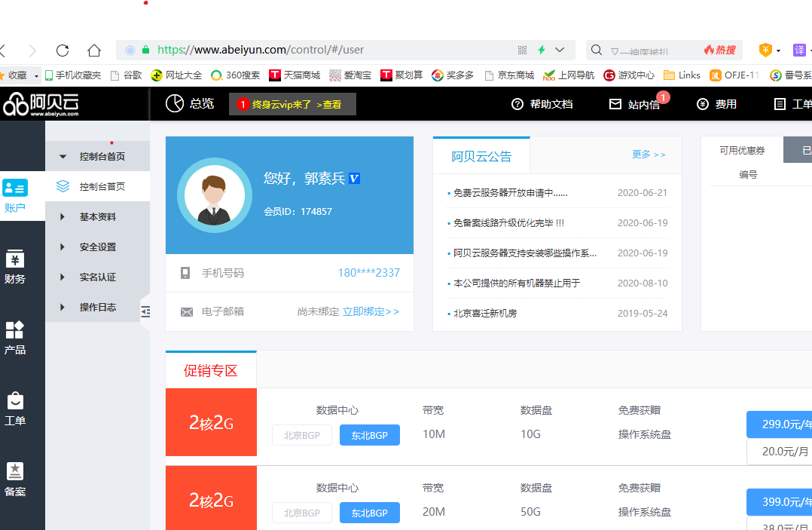Open the 聚划算 bookmark
This screenshot has width=812, height=530.
click(x=401, y=75)
